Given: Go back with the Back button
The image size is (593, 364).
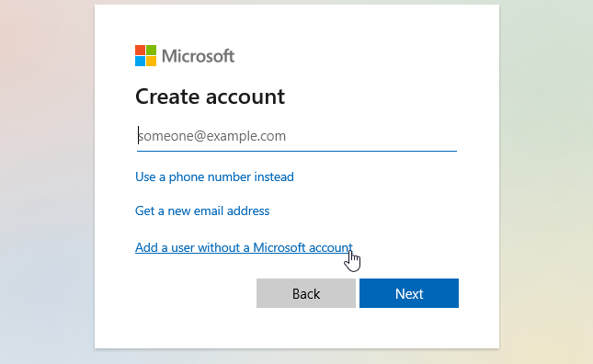Looking at the screenshot, I should [306, 293].
